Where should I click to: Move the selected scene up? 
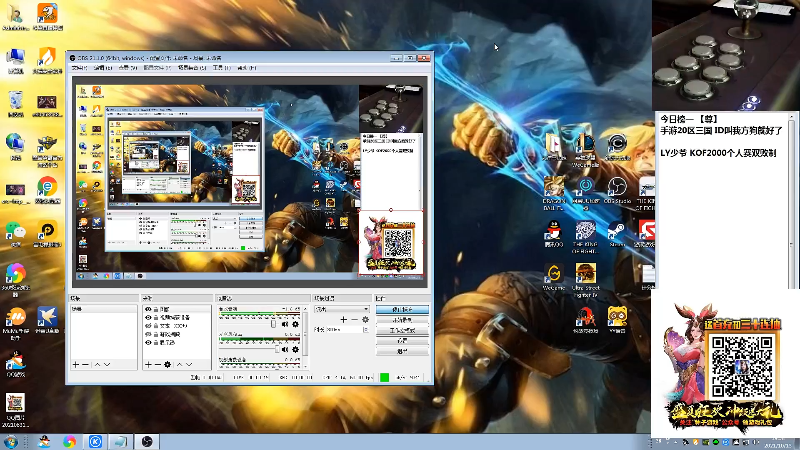point(97,365)
